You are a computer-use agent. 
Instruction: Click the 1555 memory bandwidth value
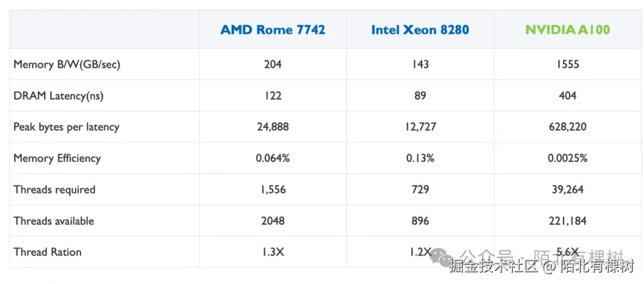point(567,64)
